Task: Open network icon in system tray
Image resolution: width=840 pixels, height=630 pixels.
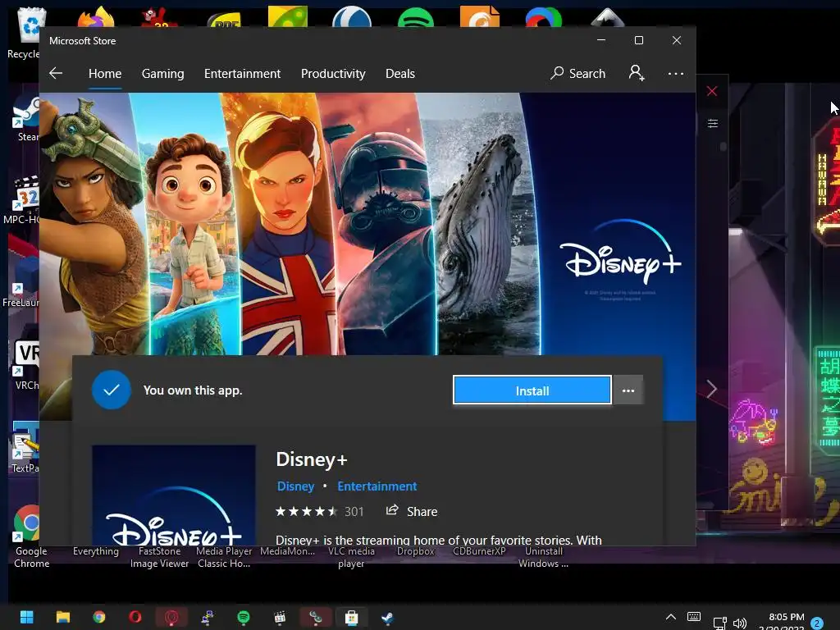Action: [719, 623]
